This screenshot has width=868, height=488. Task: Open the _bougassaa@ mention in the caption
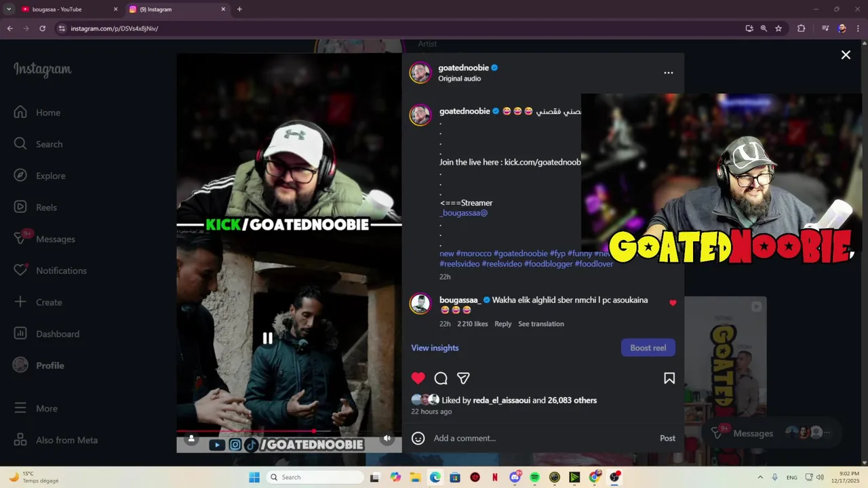[x=464, y=213]
